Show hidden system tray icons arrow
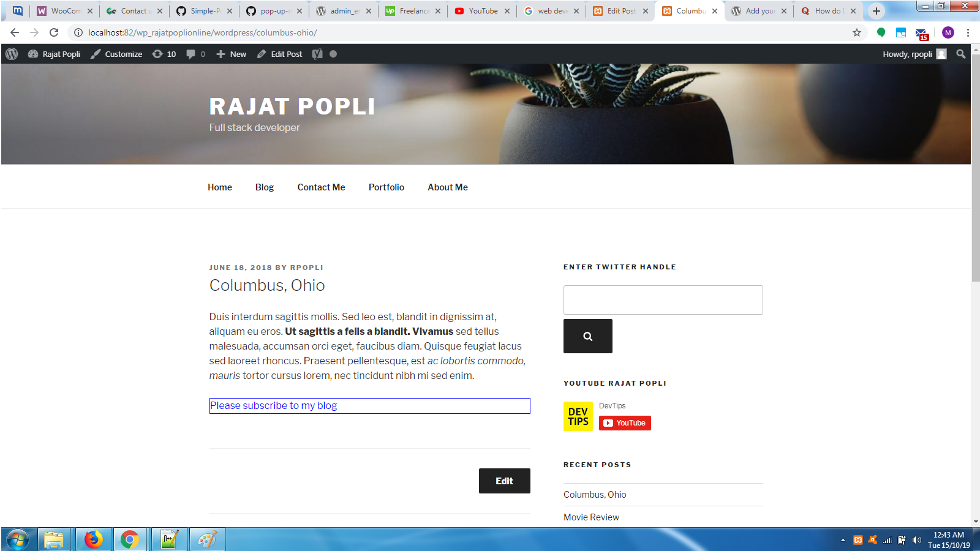980x551 pixels. click(x=843, y=540)
